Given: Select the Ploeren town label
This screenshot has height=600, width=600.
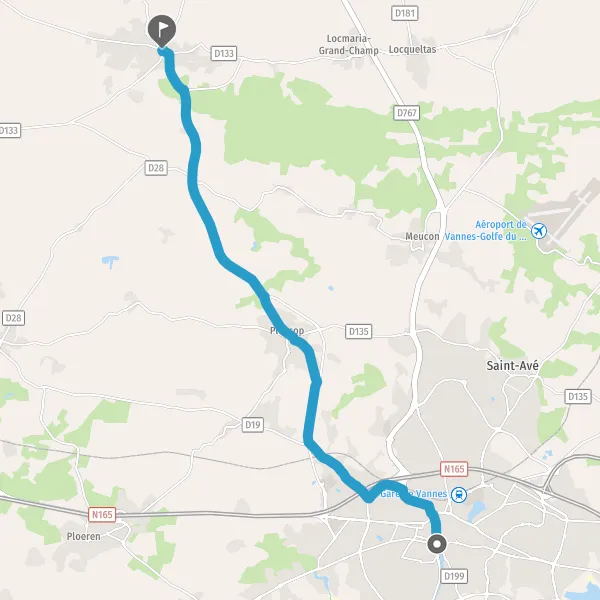Looking at the screenshot, I should pos(83,536).
